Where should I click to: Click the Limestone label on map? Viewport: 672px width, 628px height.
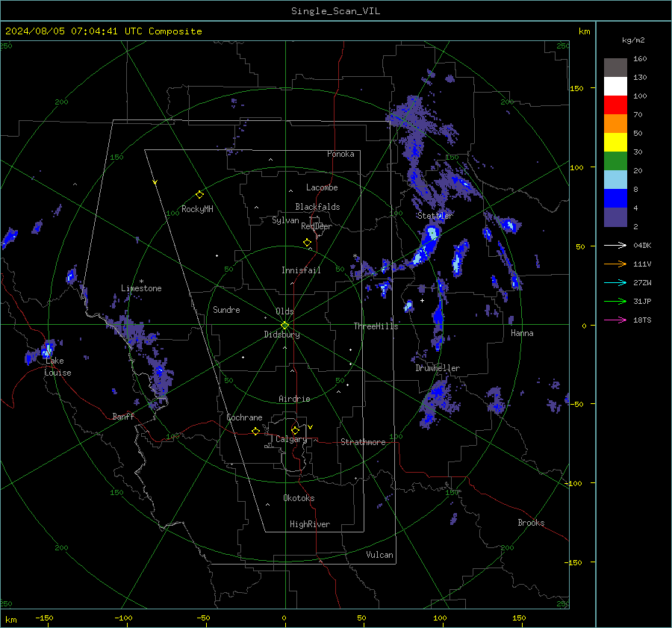click(141, 288)
